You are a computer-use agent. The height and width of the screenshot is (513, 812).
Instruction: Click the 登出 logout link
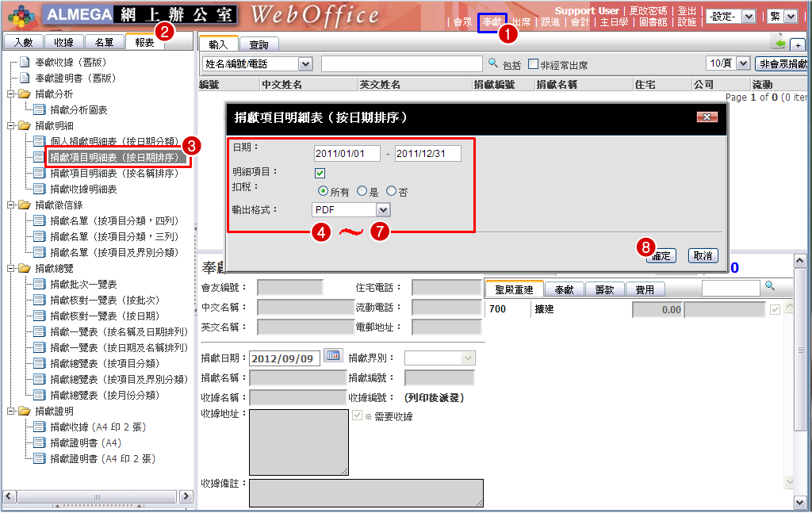tap(687, 10)
